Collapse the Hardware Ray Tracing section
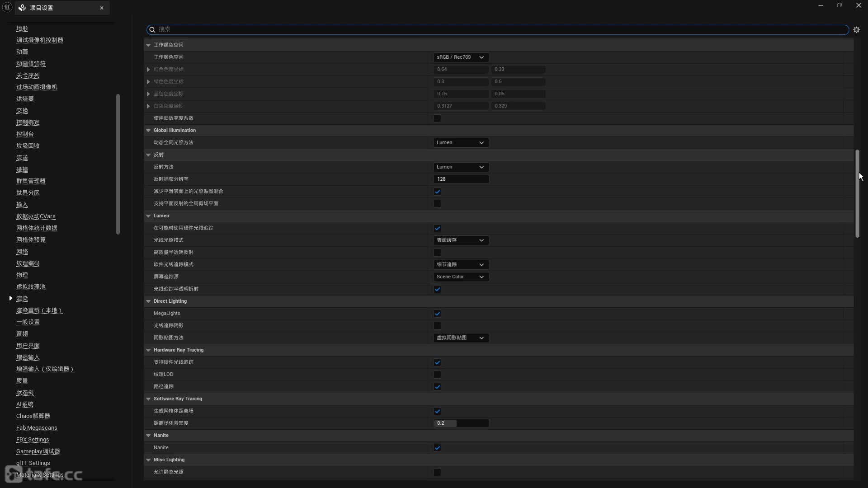Image resolution: width=868 pixels, height=488 pixels. (148, 350)
